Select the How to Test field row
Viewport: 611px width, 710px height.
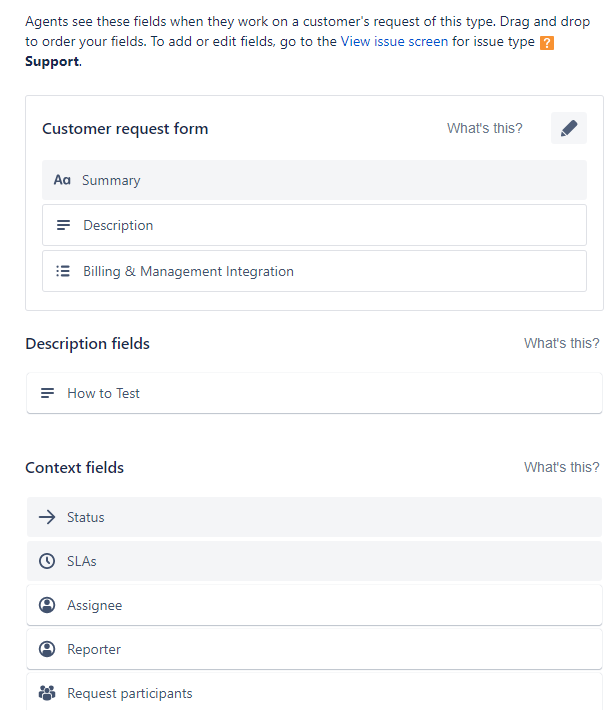314,393
